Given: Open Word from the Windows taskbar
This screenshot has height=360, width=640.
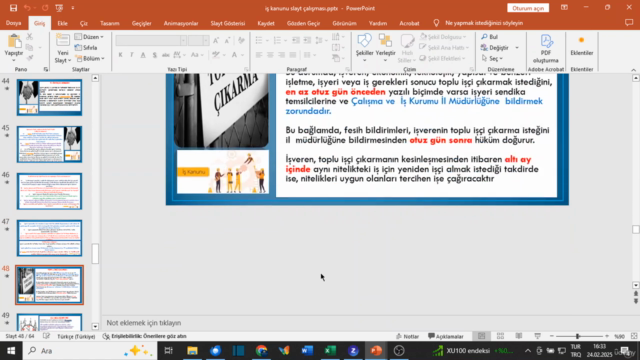Looking at the screenshot, I should pos(307,351).
